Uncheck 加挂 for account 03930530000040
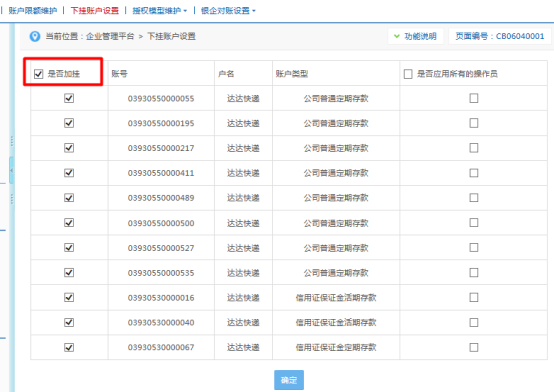554x392 pixels. 69,322
